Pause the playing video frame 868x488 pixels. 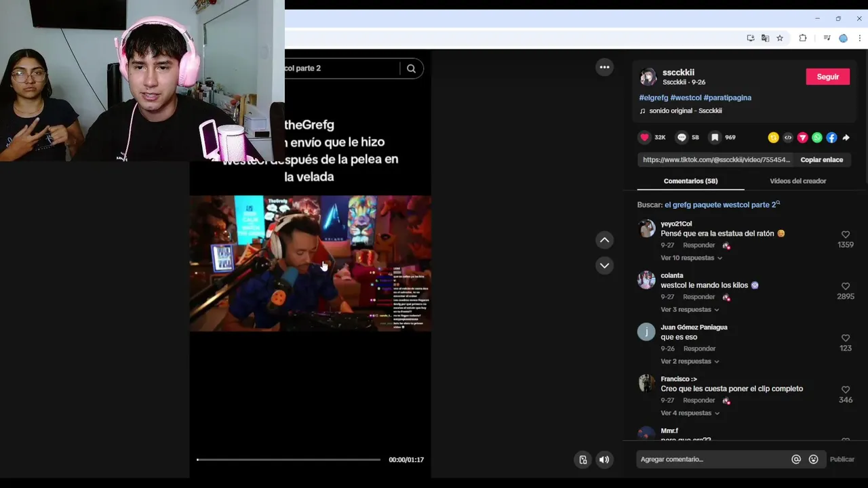(310, 263)
